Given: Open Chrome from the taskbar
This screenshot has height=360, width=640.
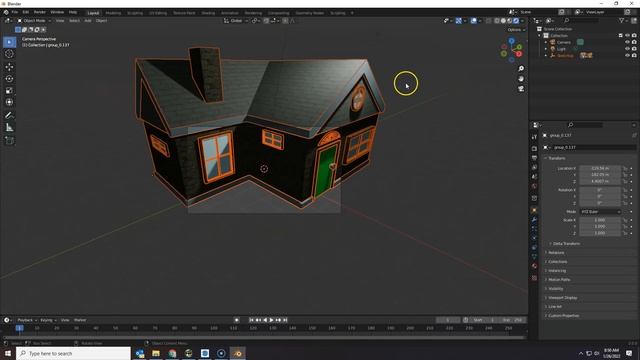Looking at the screenshot, I should (172, 353).
